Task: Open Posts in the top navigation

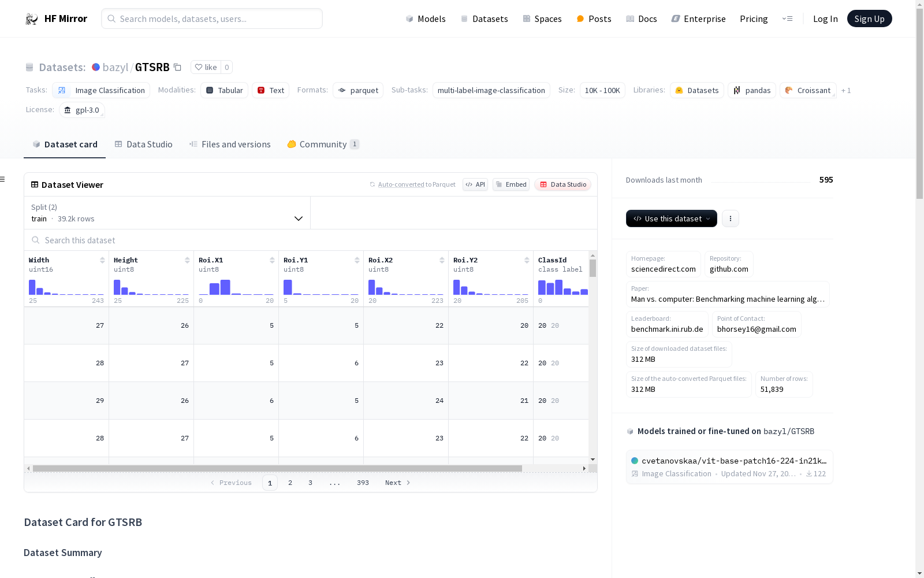Action: [594, 19]
